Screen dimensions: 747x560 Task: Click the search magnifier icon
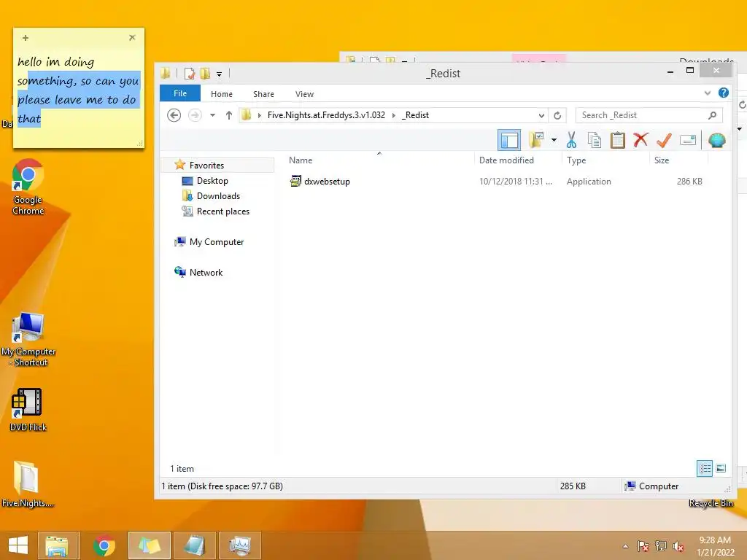click(712, 115)
